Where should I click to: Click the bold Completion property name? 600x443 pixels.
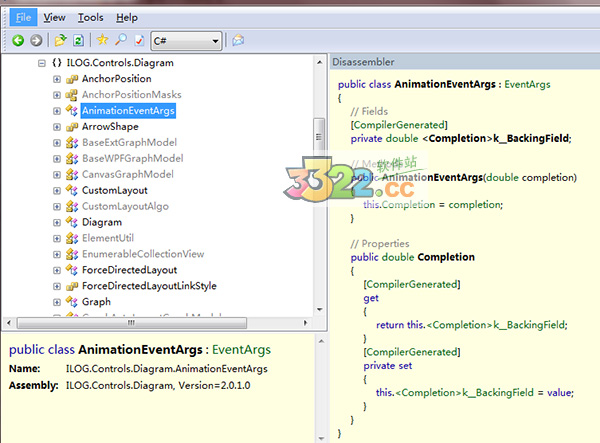point(446,257)
